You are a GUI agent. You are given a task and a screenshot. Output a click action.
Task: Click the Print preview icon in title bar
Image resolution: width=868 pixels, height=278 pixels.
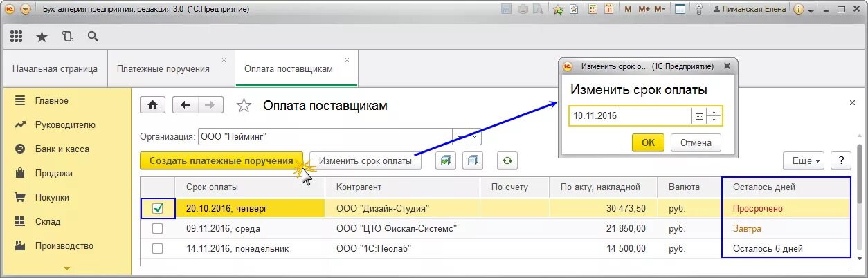538,10
